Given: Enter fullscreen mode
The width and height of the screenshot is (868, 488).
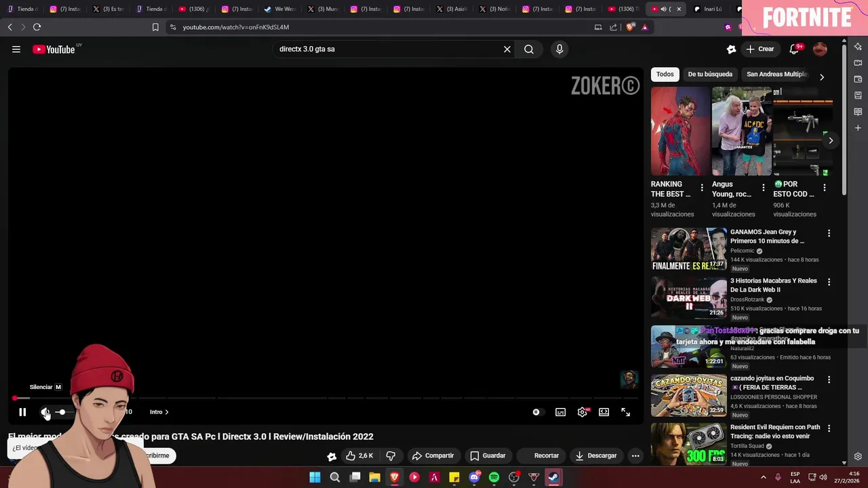Looking at the screenshot, I should (x=625, y=412).
